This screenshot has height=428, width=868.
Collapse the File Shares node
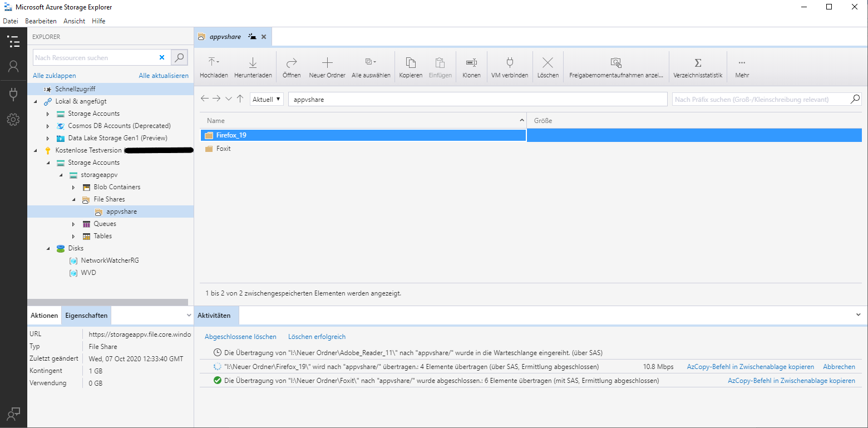(x=74, y=199)
